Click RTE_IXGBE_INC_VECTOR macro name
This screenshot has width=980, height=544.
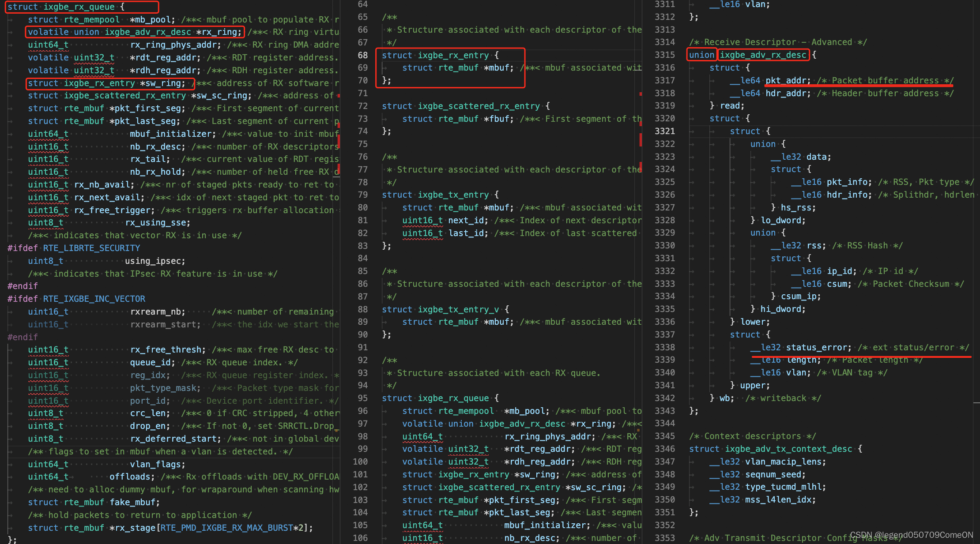tap(94, 299)
